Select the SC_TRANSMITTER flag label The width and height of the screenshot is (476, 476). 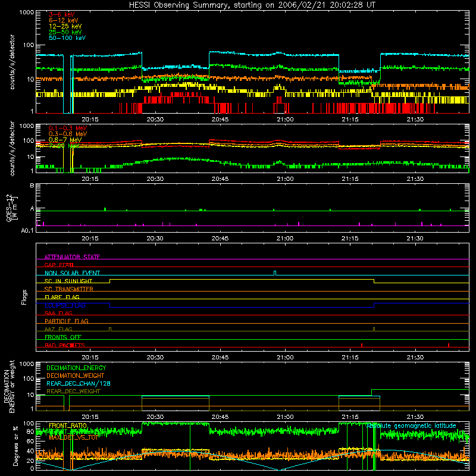click(x=68, y=289)
